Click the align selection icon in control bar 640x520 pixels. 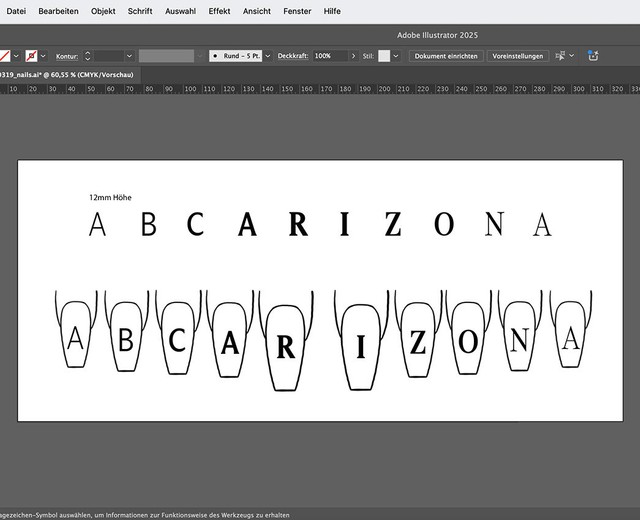[x=561, y=56]
